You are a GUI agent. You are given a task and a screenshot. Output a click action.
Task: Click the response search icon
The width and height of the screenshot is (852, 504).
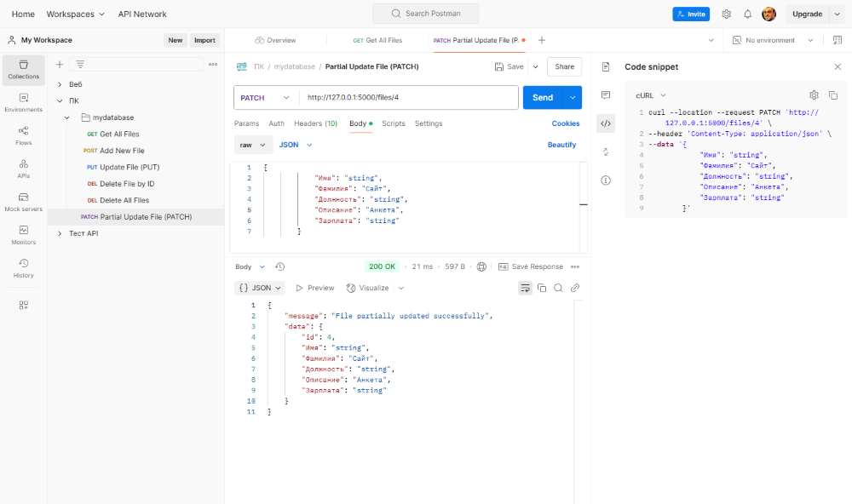[558, 288]
